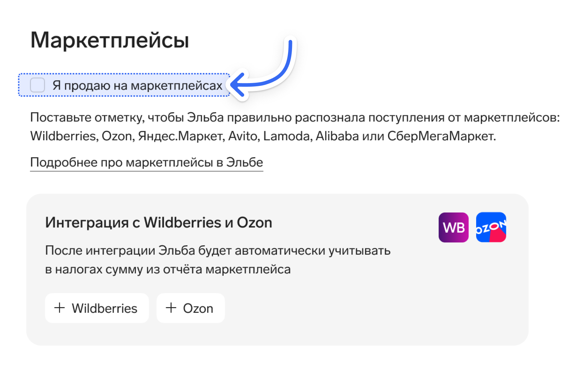Click the blue arrowhead near the checkbox
The image size is (588, 374).
point(238,85)
